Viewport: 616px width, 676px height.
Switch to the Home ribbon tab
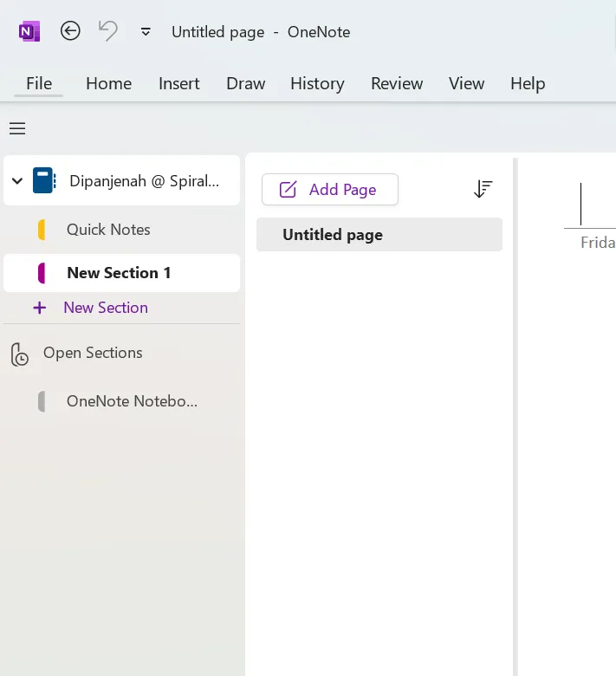tap(108, 83)
